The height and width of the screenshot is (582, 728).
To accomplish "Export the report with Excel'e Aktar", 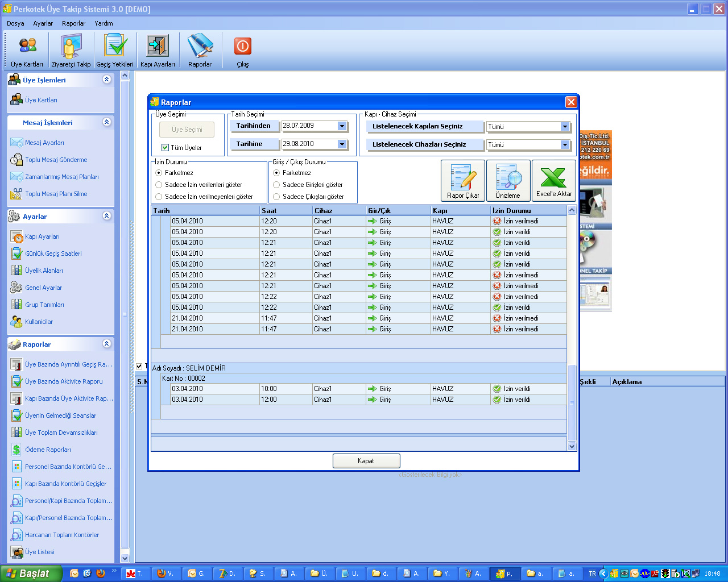I will tap(553, 181).
